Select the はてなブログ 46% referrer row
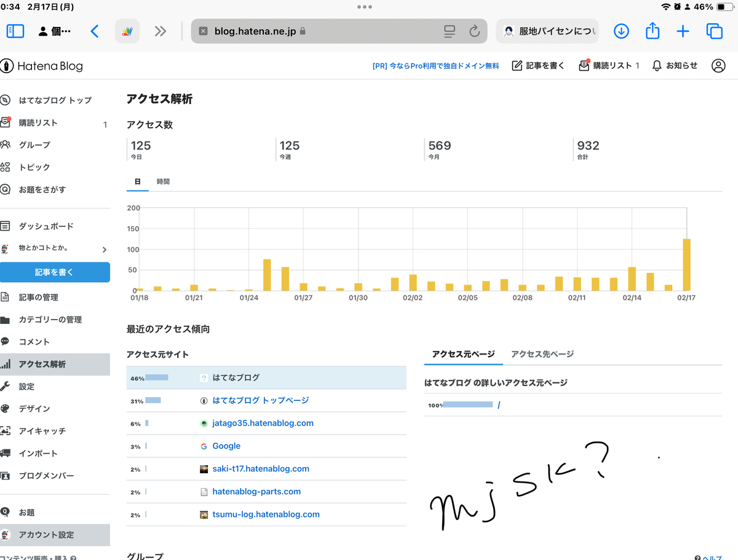The width and height of the screenshot is (738, 560). tap(266, 377)
